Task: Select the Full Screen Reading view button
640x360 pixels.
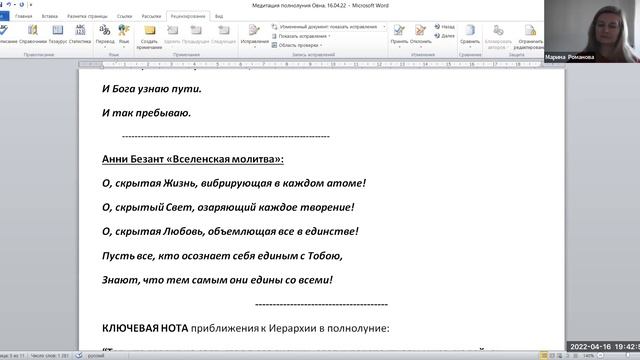Action: (552, 356)
